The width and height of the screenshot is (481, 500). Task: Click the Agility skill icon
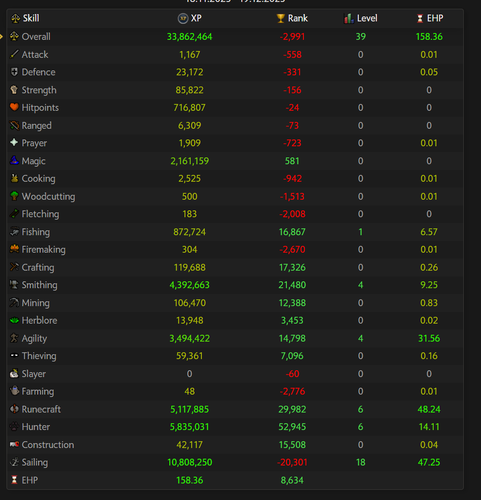[14, 338]
